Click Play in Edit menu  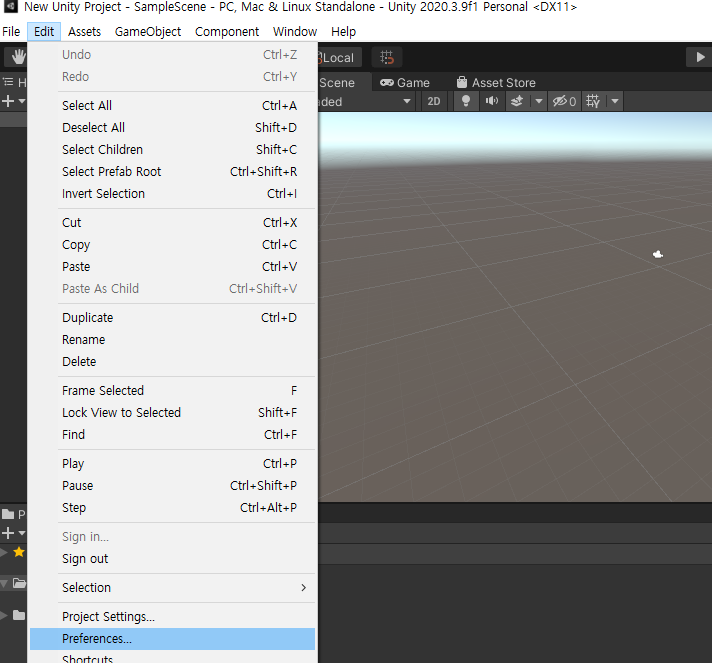173,464
